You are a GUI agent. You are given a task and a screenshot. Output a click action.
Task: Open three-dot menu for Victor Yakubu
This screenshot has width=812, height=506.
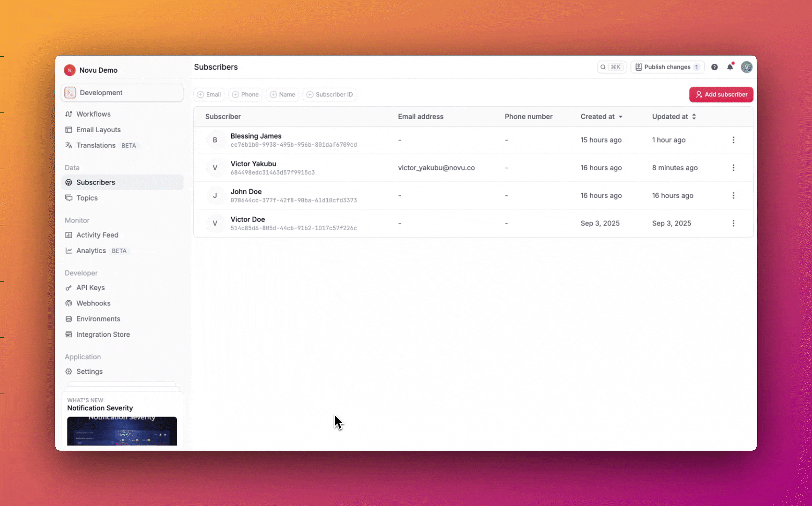(x=733, y=168)
